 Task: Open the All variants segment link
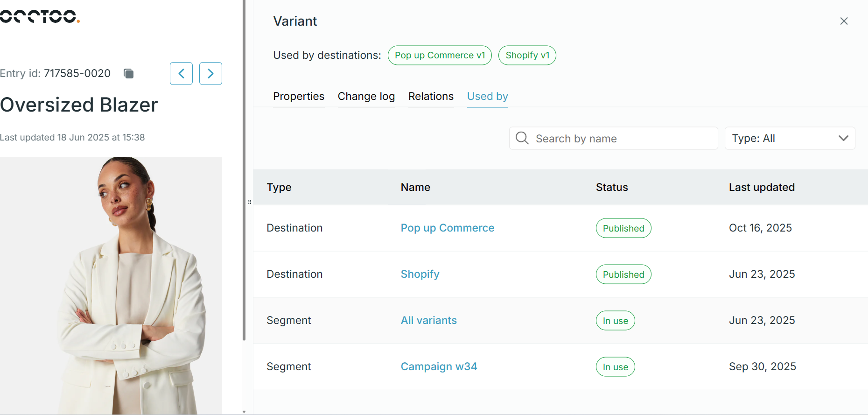(x=428, y=320)
